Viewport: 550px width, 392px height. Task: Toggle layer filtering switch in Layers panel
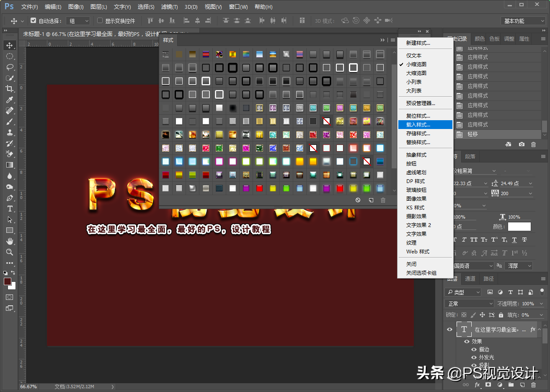click(542, 292)
